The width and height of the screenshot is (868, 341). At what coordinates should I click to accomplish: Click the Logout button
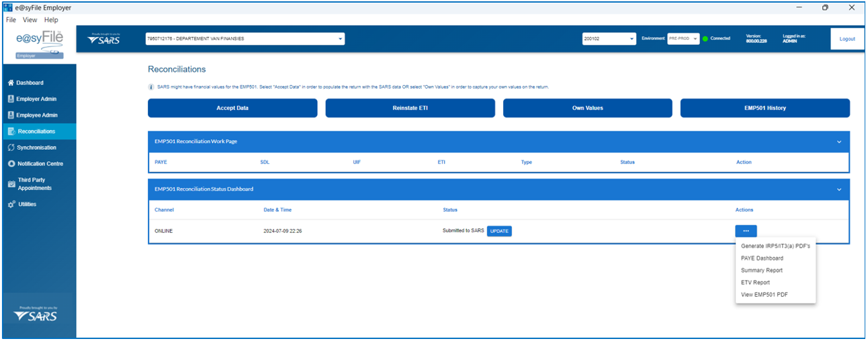[x=847, y=39]
